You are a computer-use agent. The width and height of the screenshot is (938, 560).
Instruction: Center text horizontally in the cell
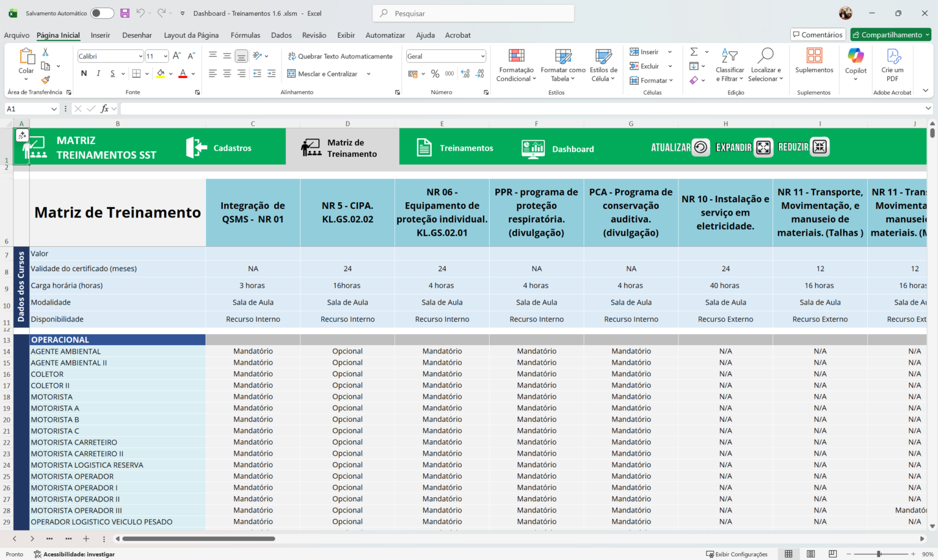[x=227, y=74]
